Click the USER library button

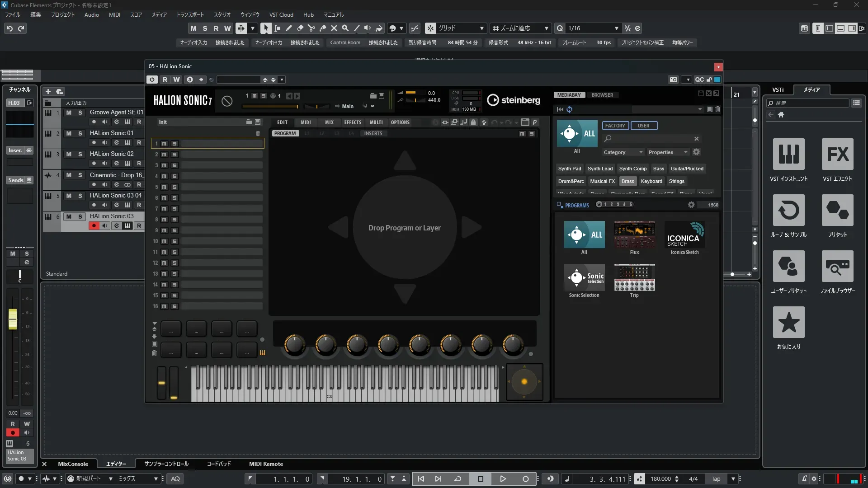[x=643, y=126]
